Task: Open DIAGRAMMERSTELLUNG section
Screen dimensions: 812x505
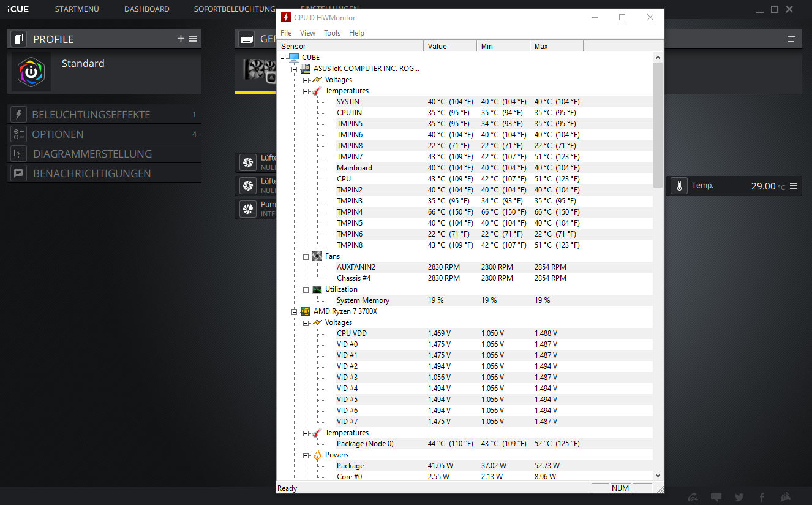Action: pyautogui.click(x=105, y=154)
